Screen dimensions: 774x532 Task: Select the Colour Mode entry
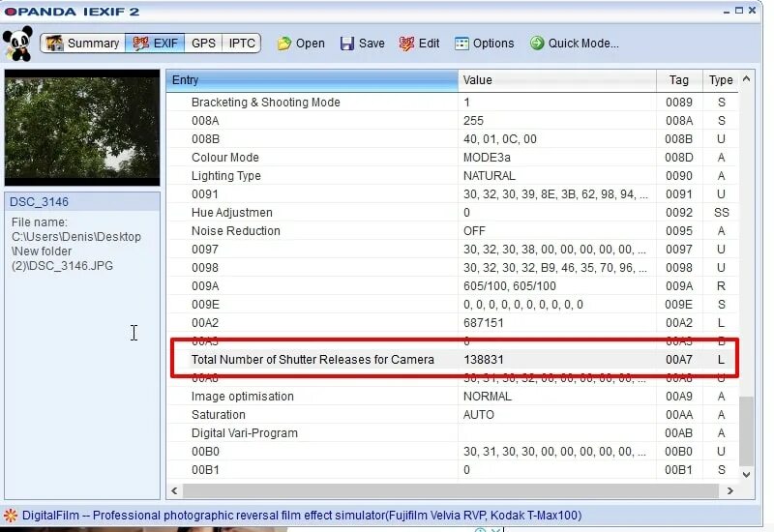pos(225,158)
